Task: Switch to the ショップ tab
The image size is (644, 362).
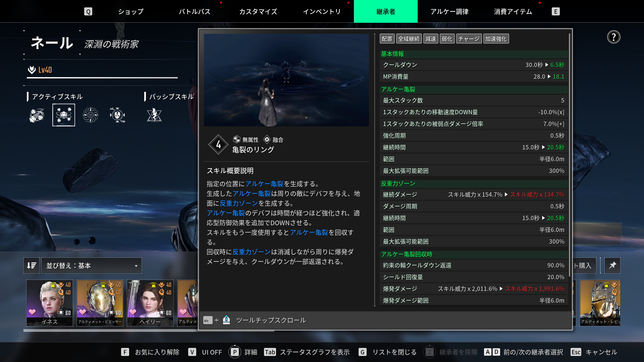Action: click(131, 11)
